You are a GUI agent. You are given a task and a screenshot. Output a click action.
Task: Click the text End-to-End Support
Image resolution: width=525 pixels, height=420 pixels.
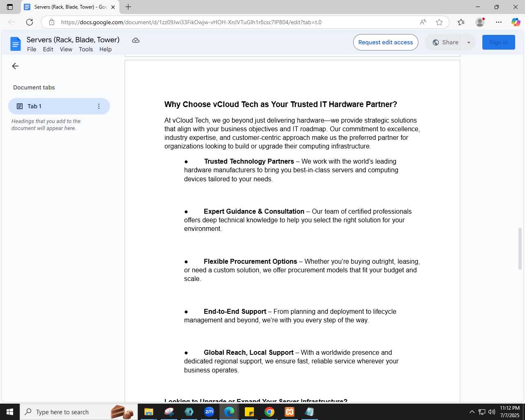tap(235, 311)
